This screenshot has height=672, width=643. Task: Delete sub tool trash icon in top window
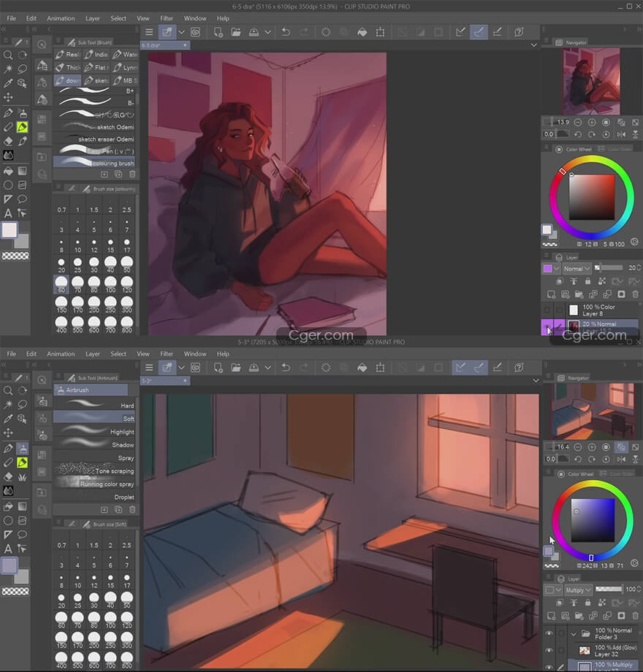click(132, 175)
